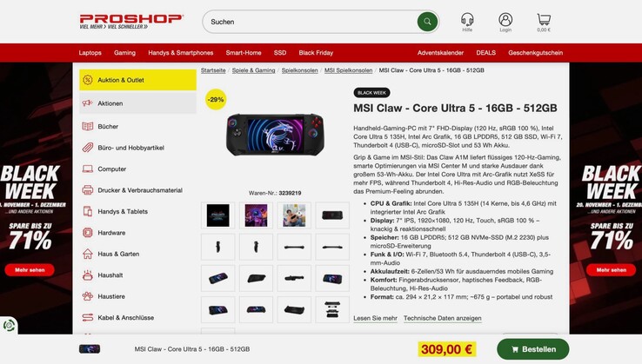
Task: Click the green search magnifier icon
Action: [427, 22]
